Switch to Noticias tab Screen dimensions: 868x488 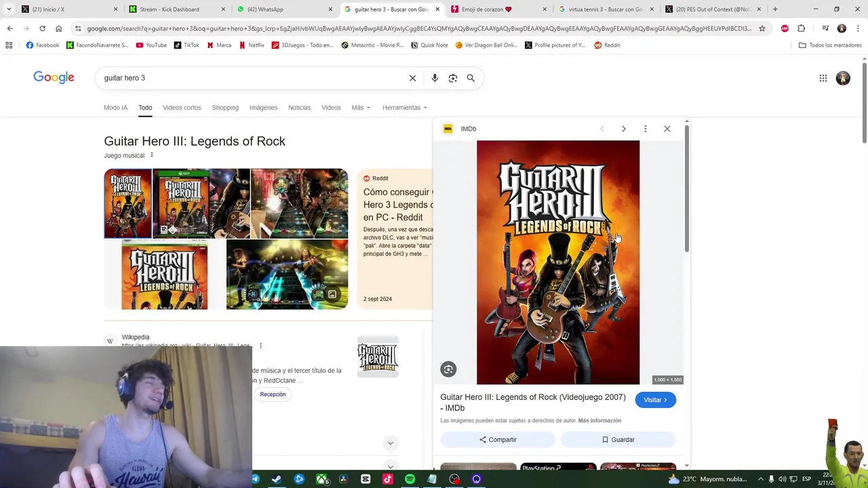[299, 108]
